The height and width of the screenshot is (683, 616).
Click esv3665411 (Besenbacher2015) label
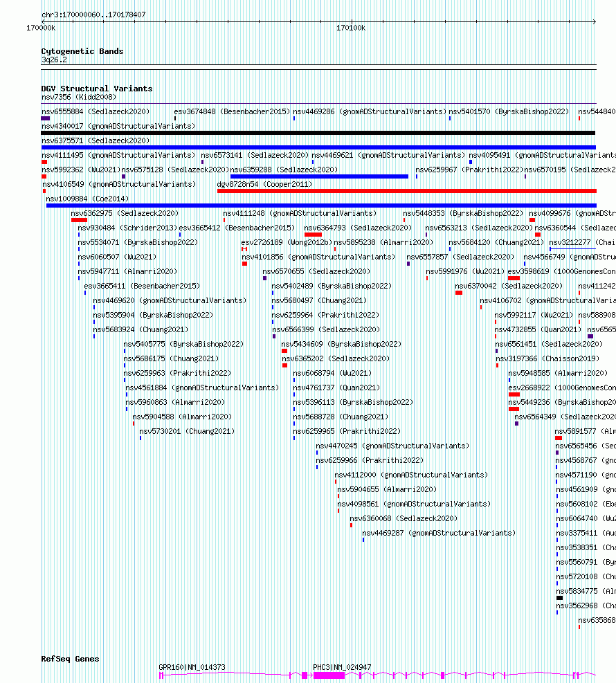pyautogui.click(x=142, y=286)
